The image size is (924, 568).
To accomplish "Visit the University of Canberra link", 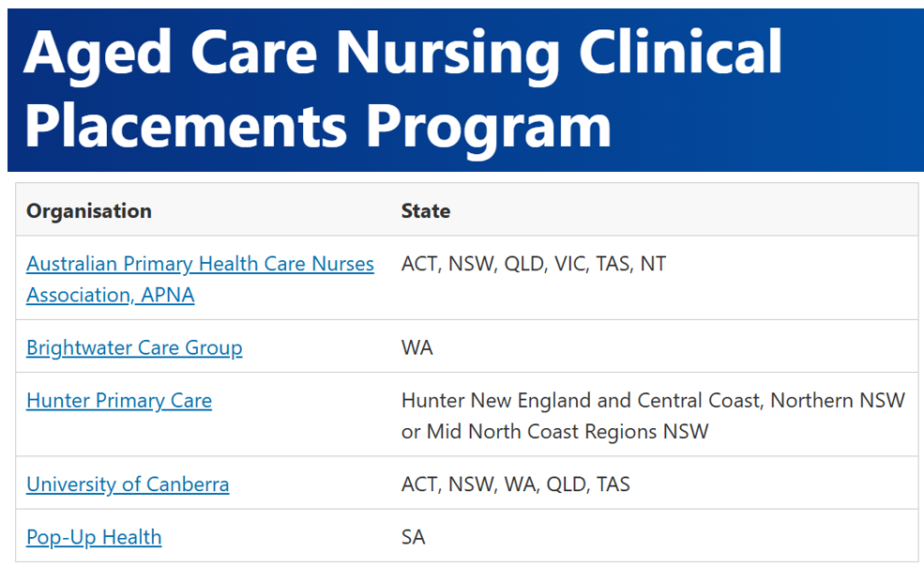I will pyautogui.click(x=128, y=484).
